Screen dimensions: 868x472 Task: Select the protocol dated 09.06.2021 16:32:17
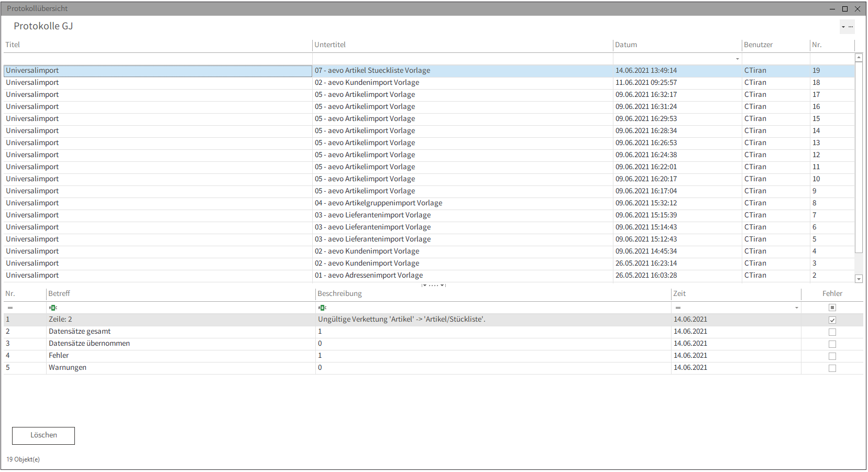pyautogui.click(x=429, y=95)
